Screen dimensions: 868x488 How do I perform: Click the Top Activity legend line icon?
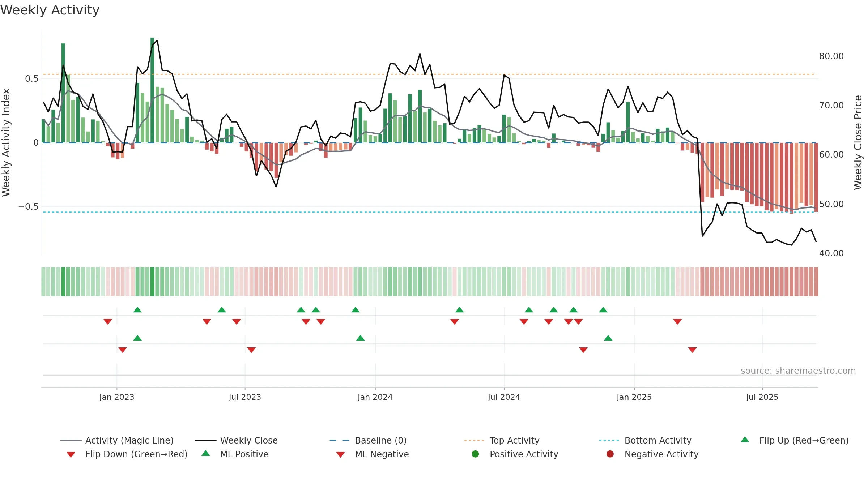tap(474, 440)
